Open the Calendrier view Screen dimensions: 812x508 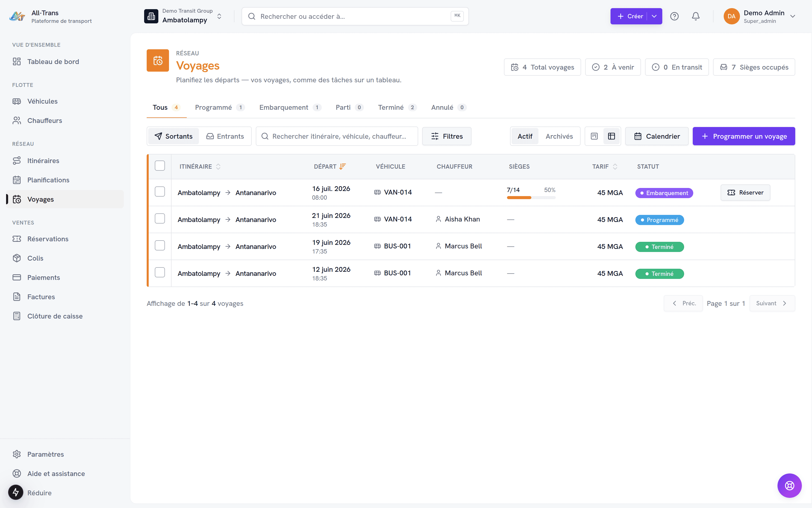coord(657,136)
